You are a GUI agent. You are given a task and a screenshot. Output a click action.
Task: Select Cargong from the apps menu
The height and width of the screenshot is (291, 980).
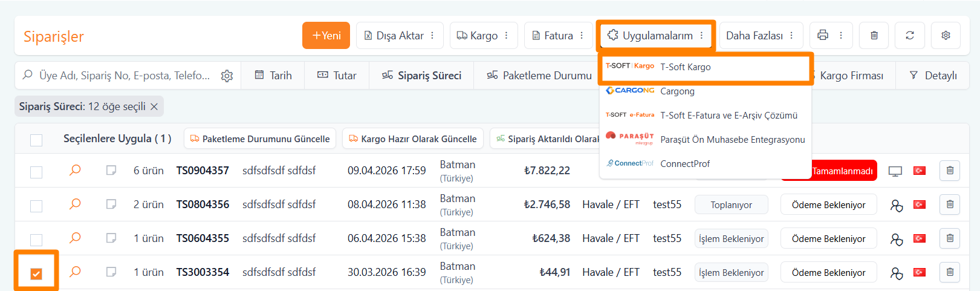coord(706,91)
